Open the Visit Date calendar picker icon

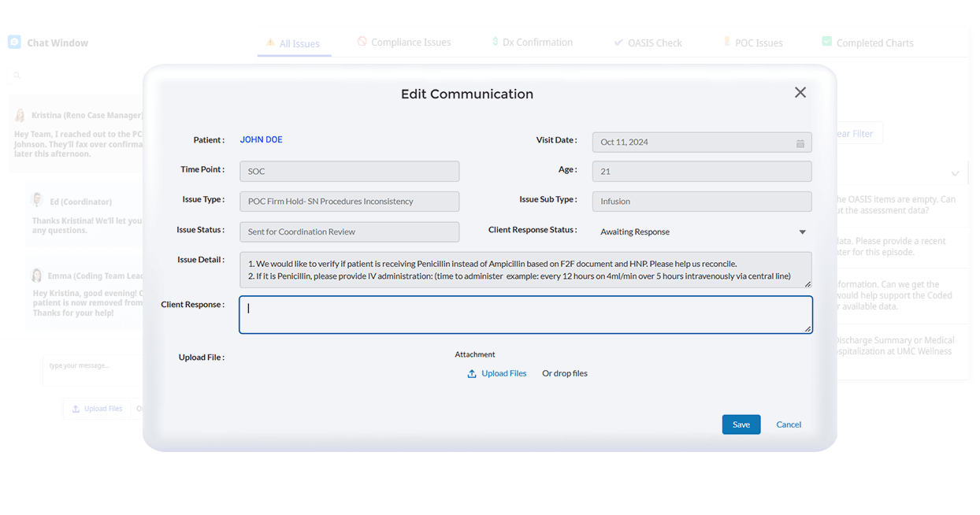(800, 143)
